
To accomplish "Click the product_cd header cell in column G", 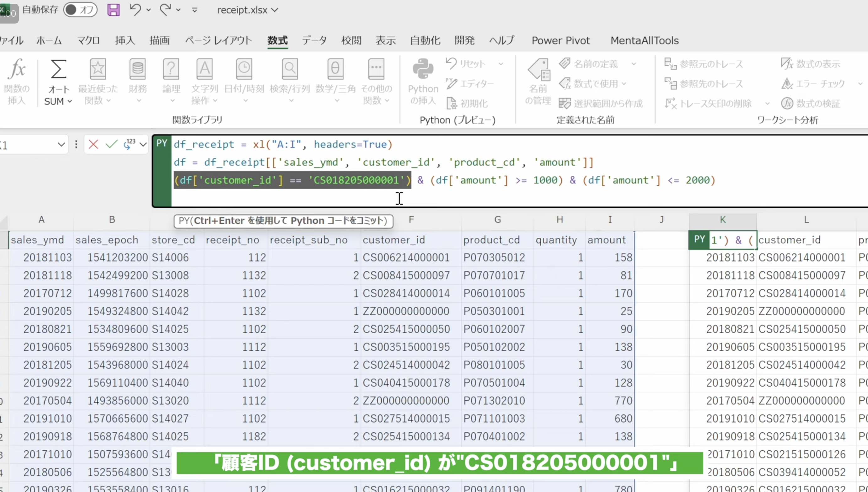I will [498, 240].
